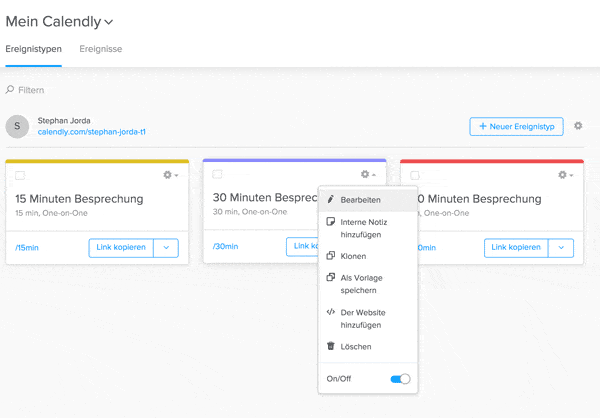This screenshot has width=600, height=418.
Task: Open the /30min booking link
Action: click(225, 247)
